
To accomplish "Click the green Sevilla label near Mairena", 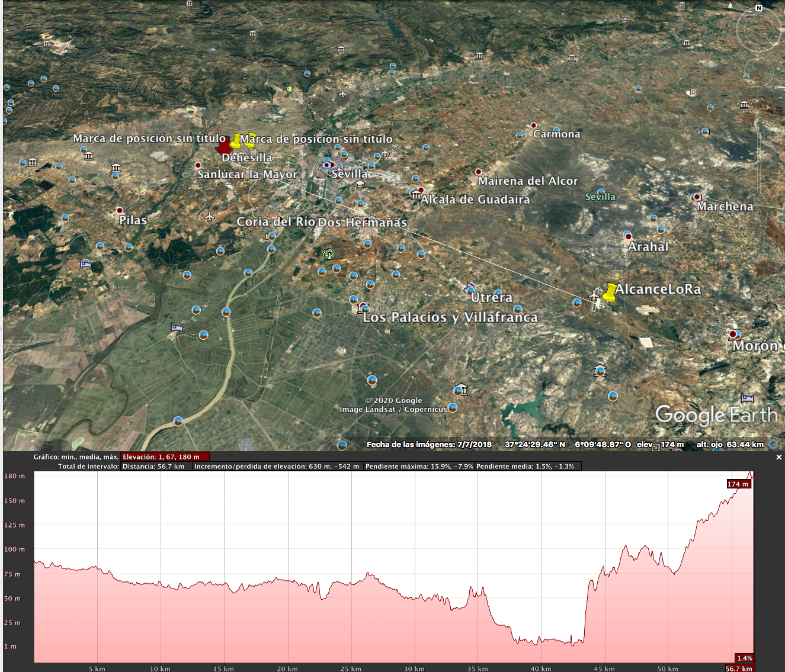I will [600, 197].
